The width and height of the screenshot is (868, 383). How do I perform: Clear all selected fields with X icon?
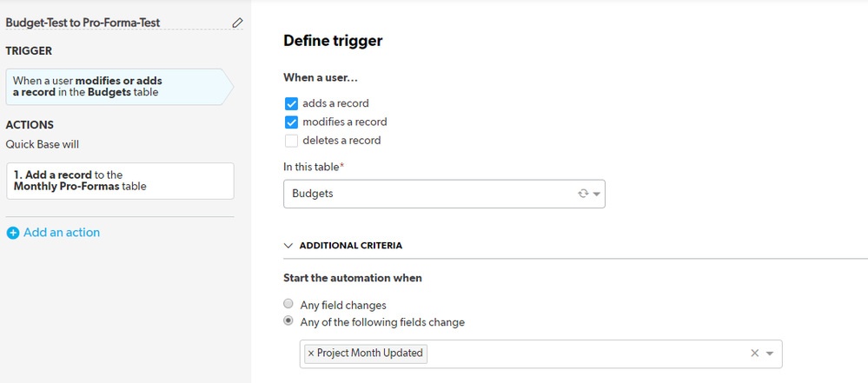(754, 353)
